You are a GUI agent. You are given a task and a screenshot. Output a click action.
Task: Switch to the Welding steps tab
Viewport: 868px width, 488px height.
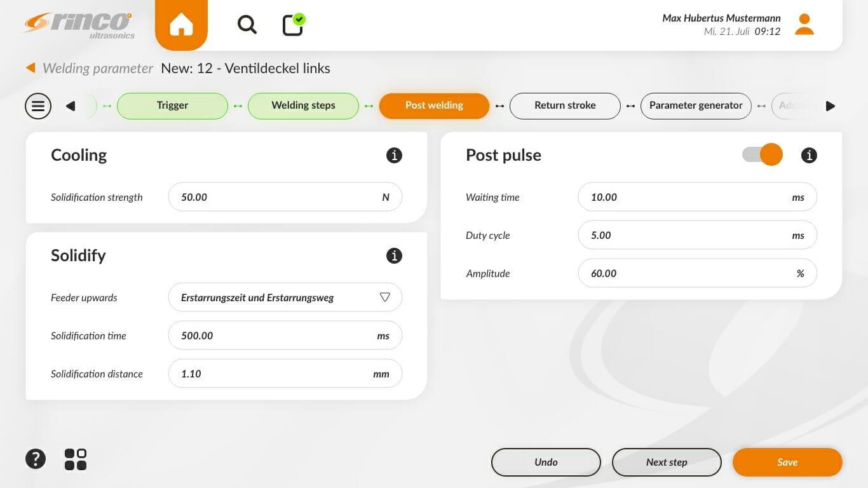[303, 105]
